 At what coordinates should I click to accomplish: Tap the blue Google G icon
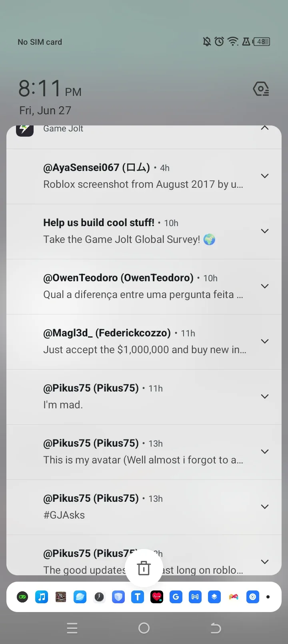pyautogui.click(x=176, y=597)
